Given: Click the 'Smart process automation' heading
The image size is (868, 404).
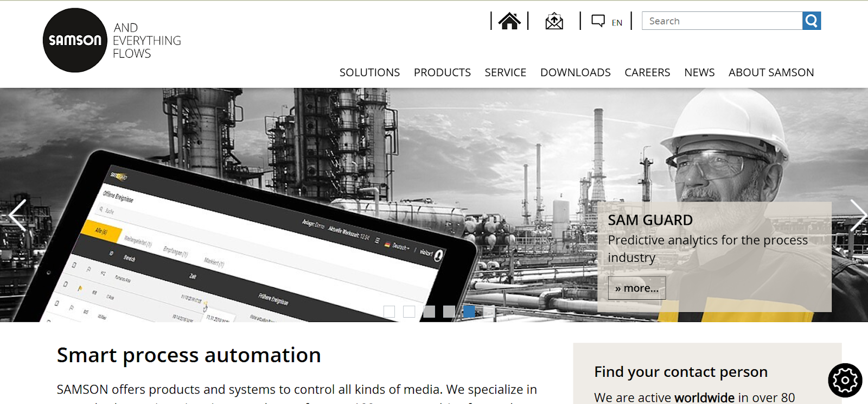Looking at the screenshot, I should tap(189, 355).
